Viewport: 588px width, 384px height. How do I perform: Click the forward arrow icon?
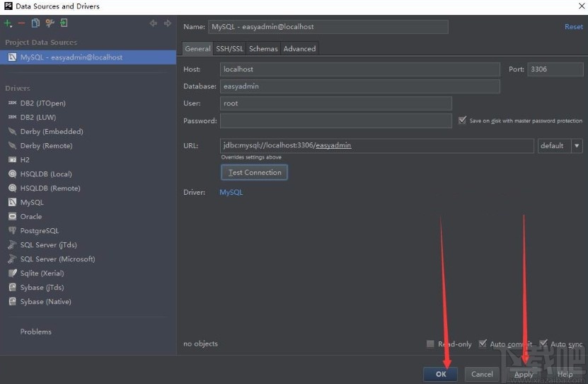pyautogui.click(x=168, y=23)
